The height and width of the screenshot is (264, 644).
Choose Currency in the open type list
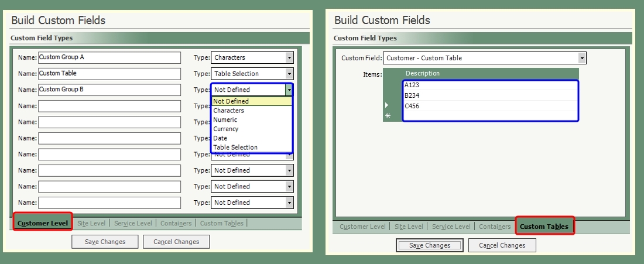point(252,129)
